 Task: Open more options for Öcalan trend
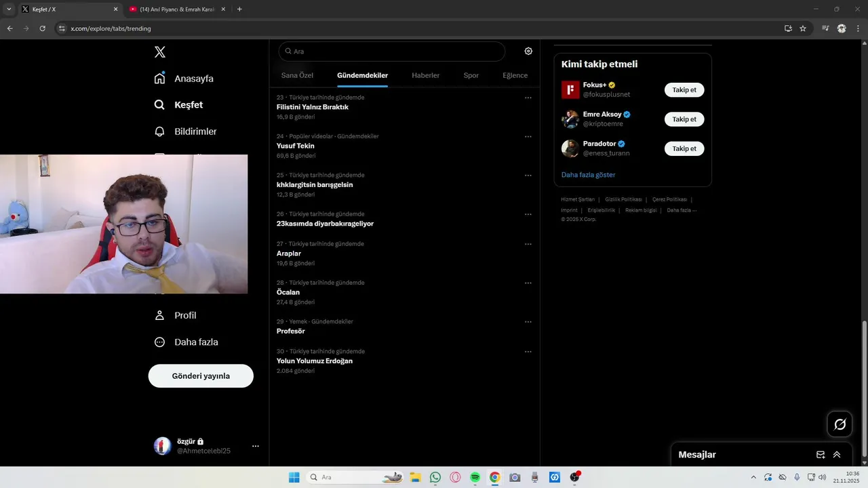pos(528,283)
